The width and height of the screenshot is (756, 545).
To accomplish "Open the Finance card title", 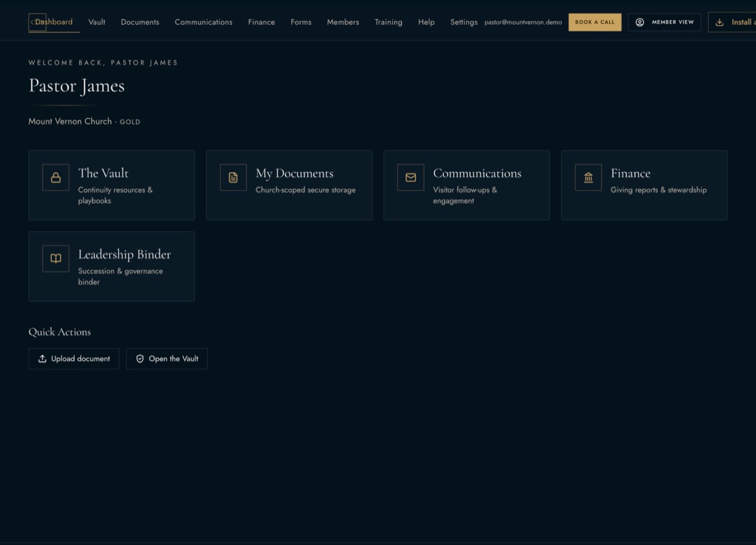I will [x=631, y=173].
